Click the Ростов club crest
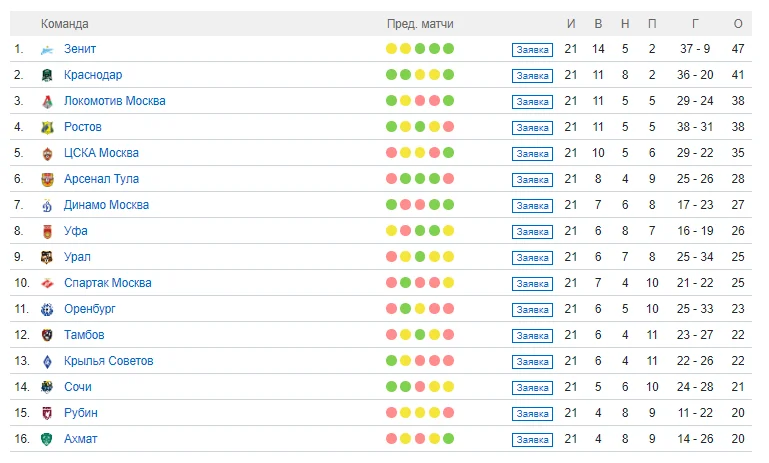Screen dimensions: 769x463 pyautogui.click(x=47, y=128)
